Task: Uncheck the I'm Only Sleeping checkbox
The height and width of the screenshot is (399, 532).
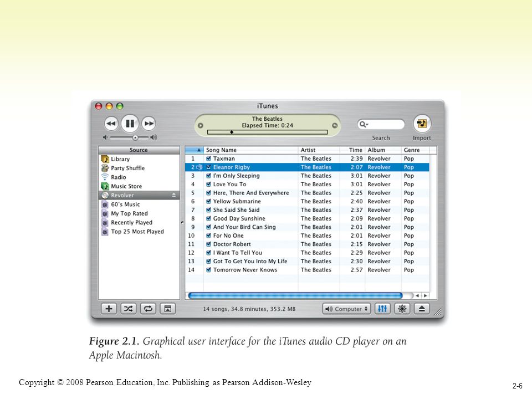Action: click(209, 176)
